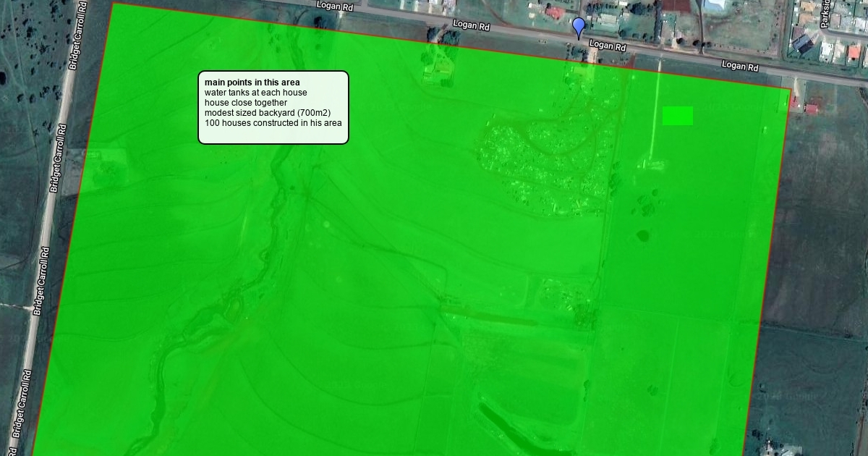This screenshot has width=868, height=456.
Task: Click the red-roofed building north of Logan Rd
Action: click(554, 12)
